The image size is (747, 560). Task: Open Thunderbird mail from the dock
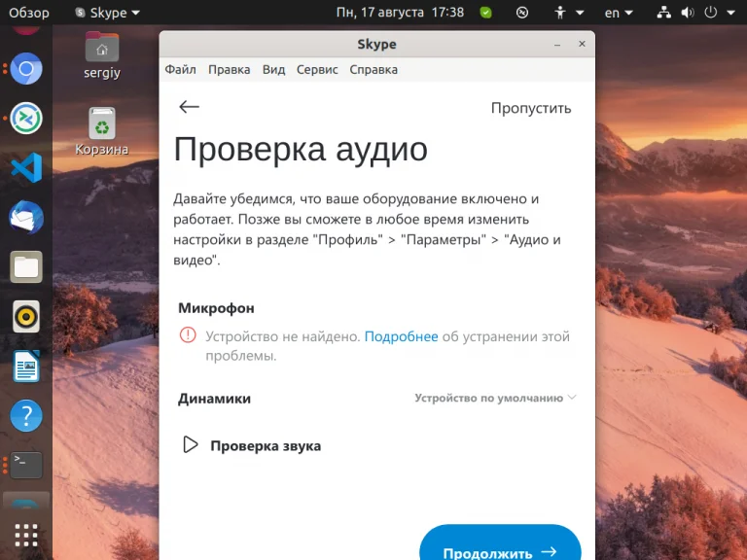tap(26, 218)
